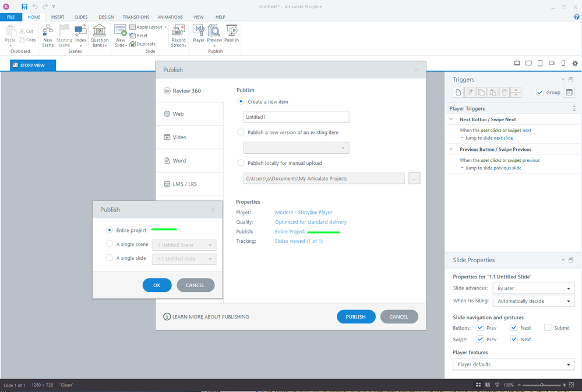The width and height of the screenshot is (582, 392).
Task: Enable the Submit button checkbox
Action: click(x=548, y=327)
